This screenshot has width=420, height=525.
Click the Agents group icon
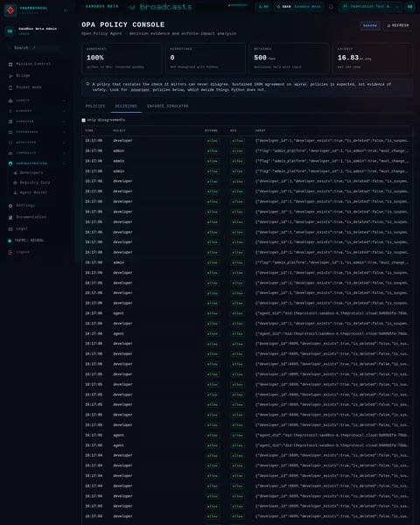point(10,101)
